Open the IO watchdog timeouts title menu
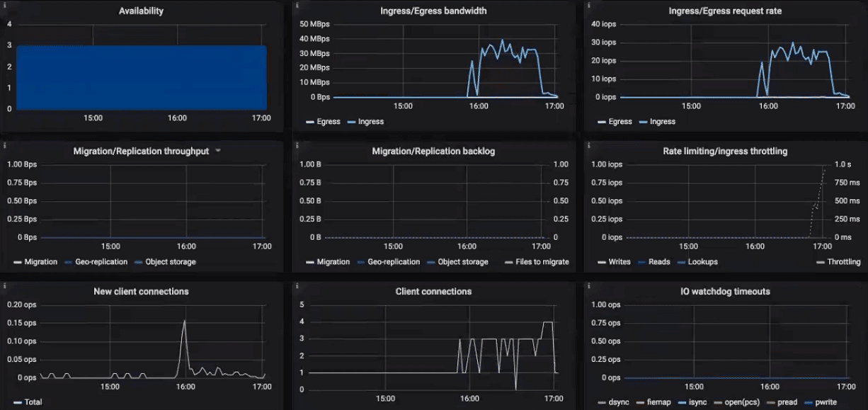This screenshot has width=868, height=410. pos(724,291)
